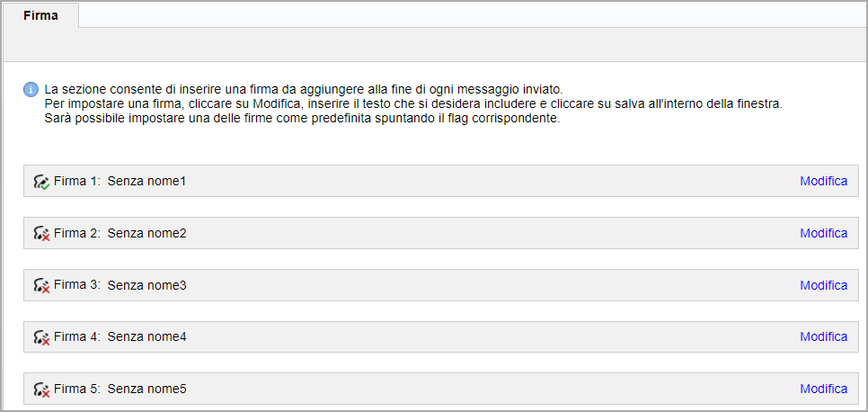Select the Firma 1 Senza nome1 row

pyautogui.click(x=441, y=181)
